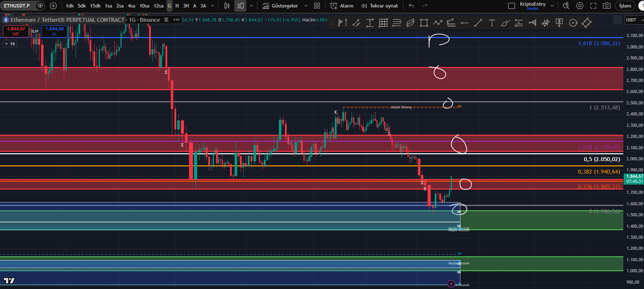The image size is (644, 289).
Task: Select the 5dk timeframe
Action: (82, 5)
